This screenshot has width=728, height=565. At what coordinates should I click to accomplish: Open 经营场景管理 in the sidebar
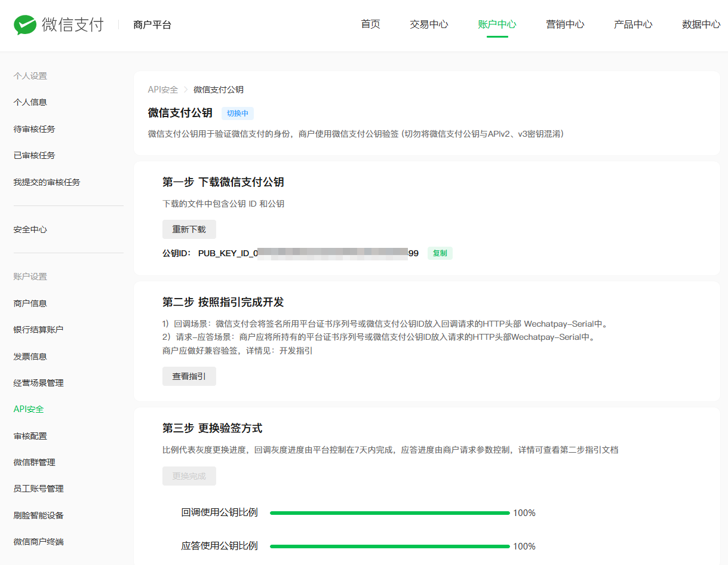39,383
